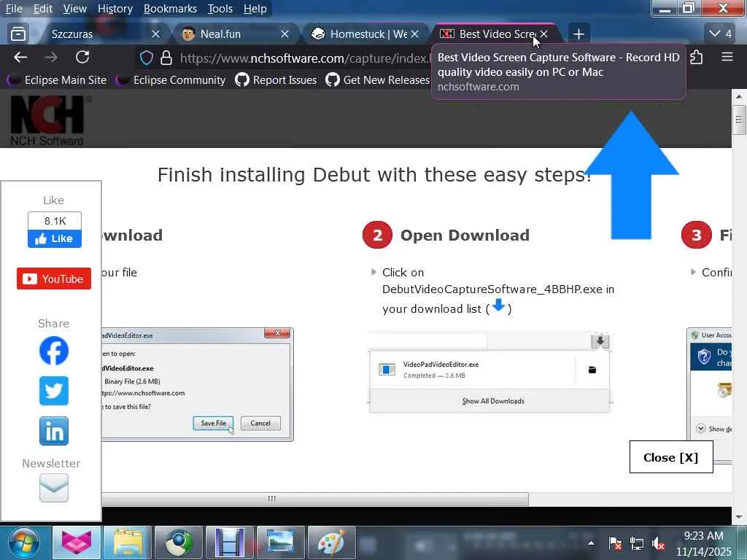Reload the current page
Screen dimensions: 747x560
point(82,57)
